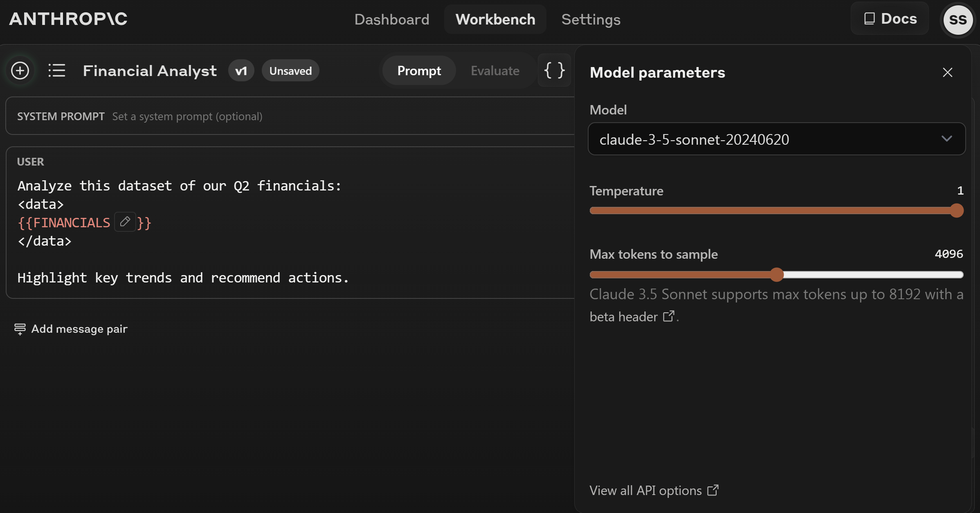Click the curly braces variables icon
This screenshot has height=513, width=980.
click(x=554, y=70)
